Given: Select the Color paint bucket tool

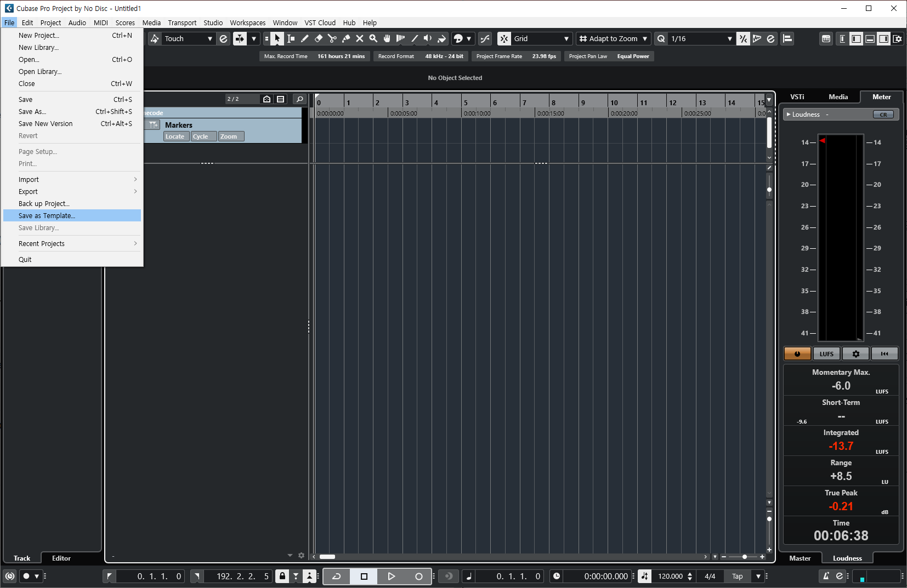Looking at the screenshot, I should click(441, 38).
